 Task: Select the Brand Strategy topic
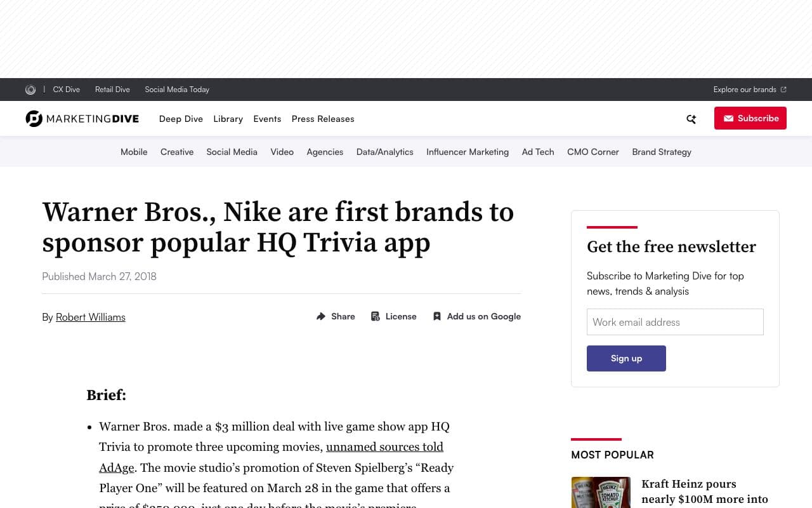coord(662,152)
